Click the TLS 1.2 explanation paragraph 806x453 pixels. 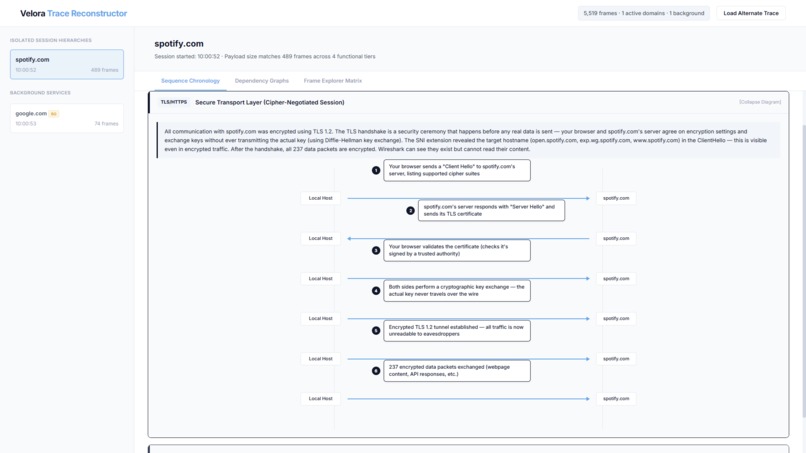click(468, 140)
